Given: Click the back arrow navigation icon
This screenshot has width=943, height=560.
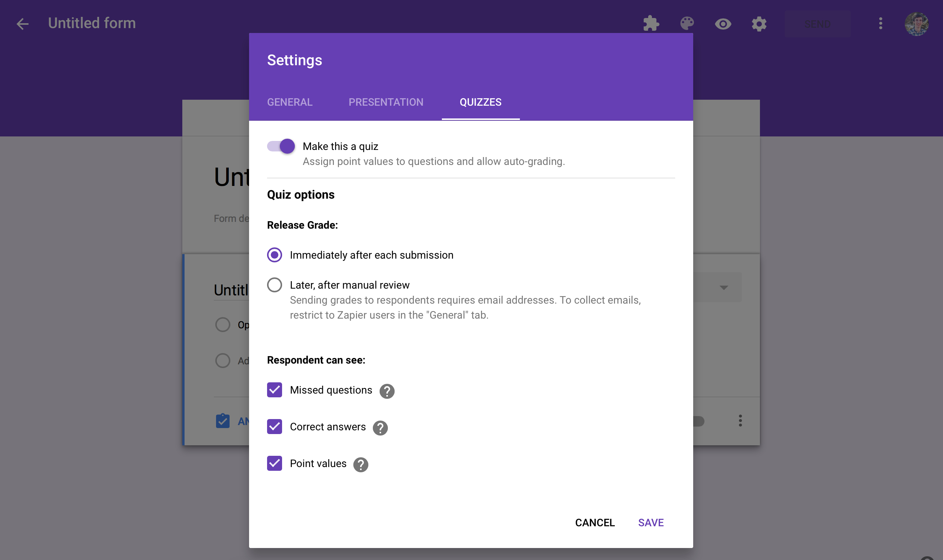Looking at the screenshot, I should click(x=23, y=23).
